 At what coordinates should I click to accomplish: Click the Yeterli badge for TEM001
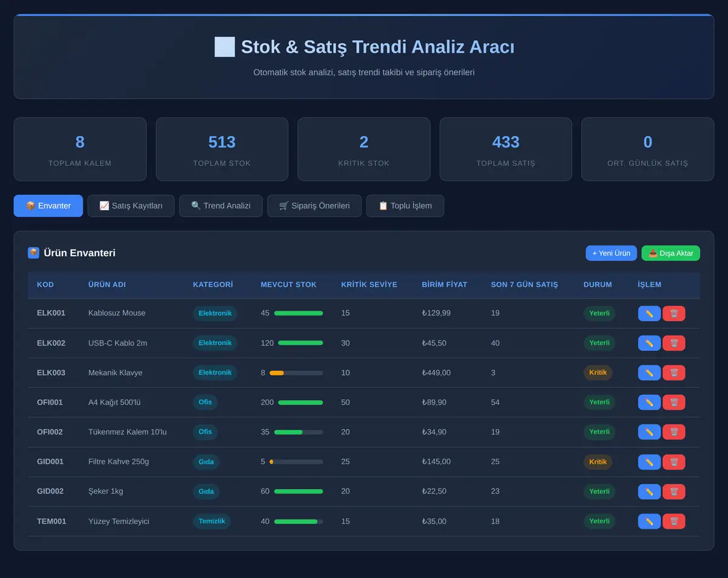point(599,522)
